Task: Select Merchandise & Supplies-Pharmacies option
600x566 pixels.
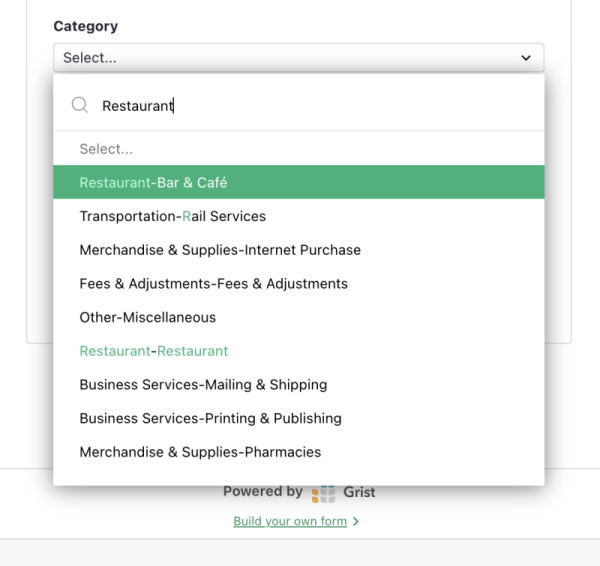Action: point(200,452)
